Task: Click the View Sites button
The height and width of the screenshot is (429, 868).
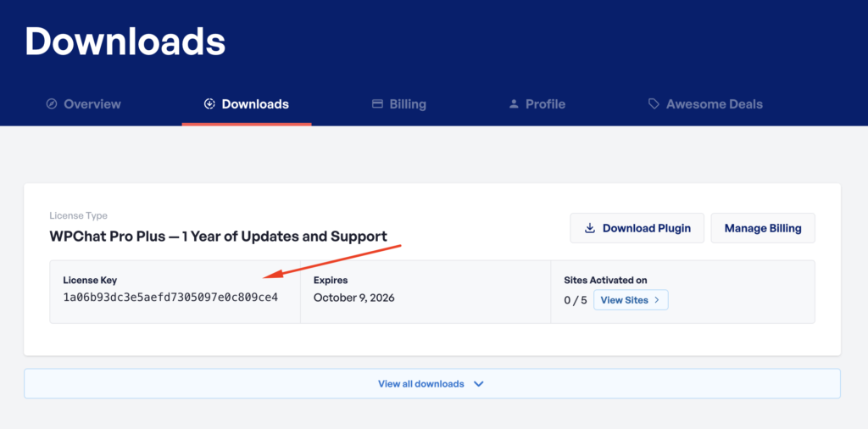Action: [630, 300]
